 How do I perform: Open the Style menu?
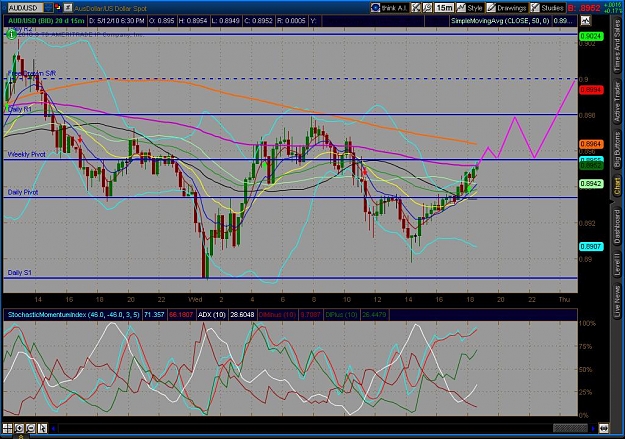pos(470,8)
